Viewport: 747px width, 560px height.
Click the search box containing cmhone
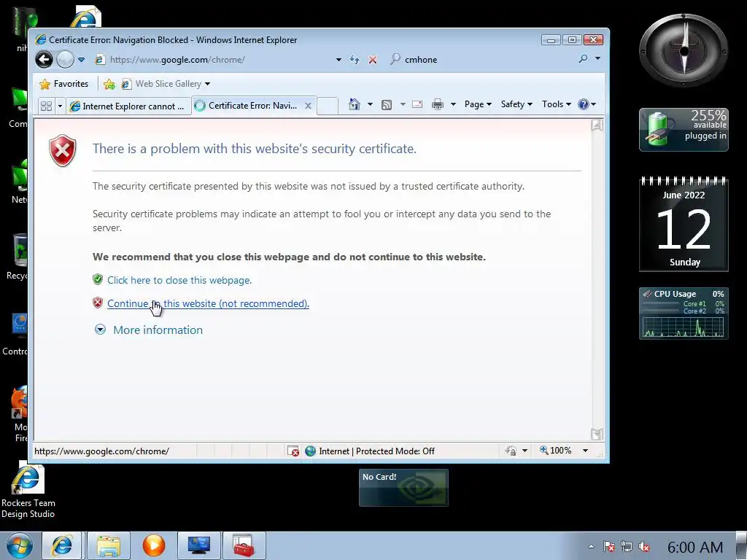click(481, 60)
